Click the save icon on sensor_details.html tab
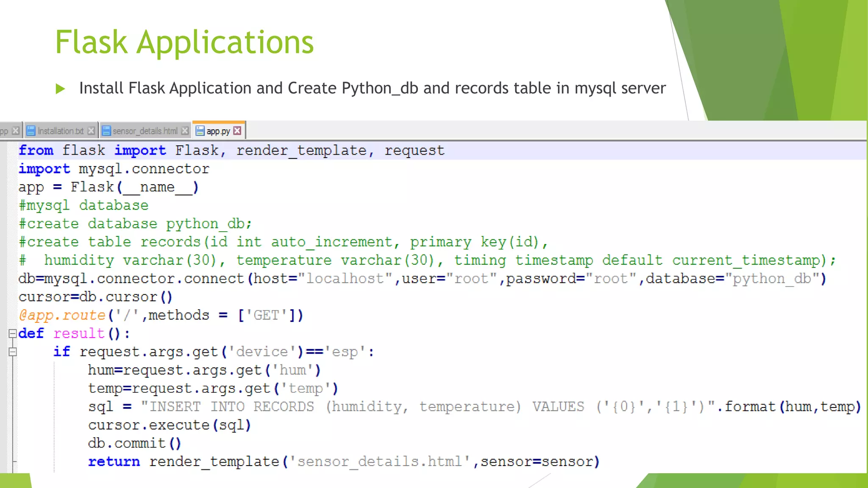The image size is (868, 488). [x=106, y=131]
